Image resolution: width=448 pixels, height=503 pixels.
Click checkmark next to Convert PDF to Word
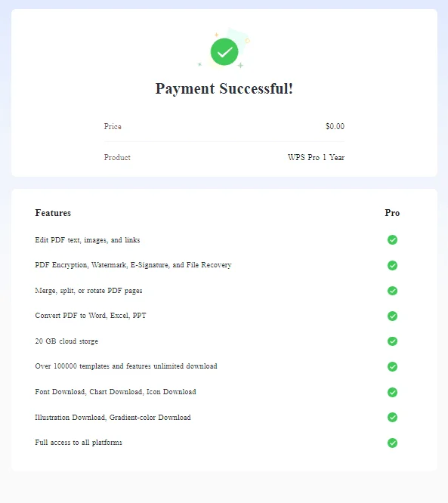point(392,316)
